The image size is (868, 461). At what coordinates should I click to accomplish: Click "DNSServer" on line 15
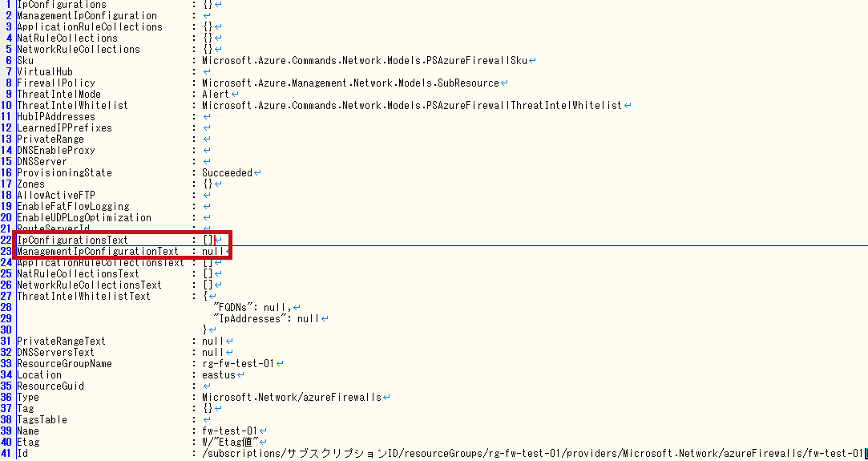tap(42, 162)
